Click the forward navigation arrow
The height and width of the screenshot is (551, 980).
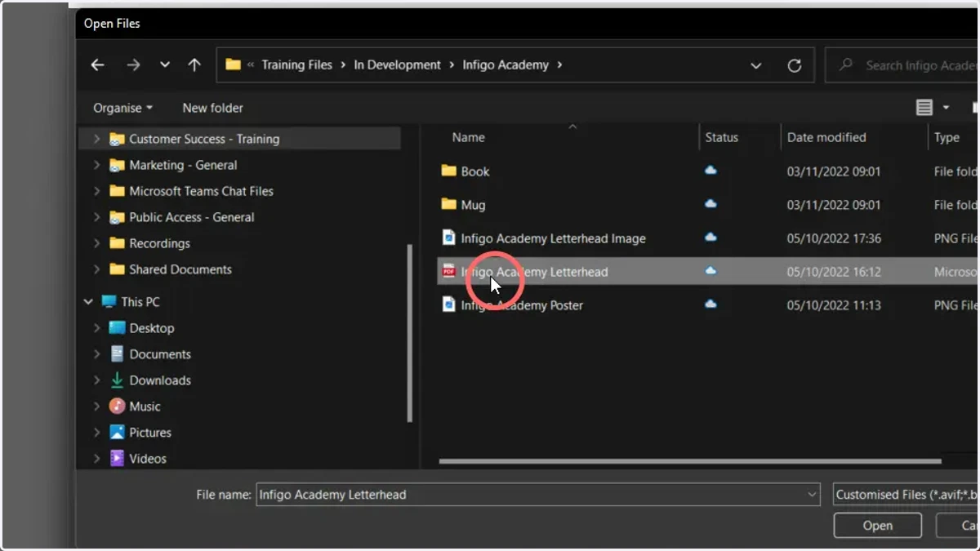pyautogui.click(x=133, y=65)
